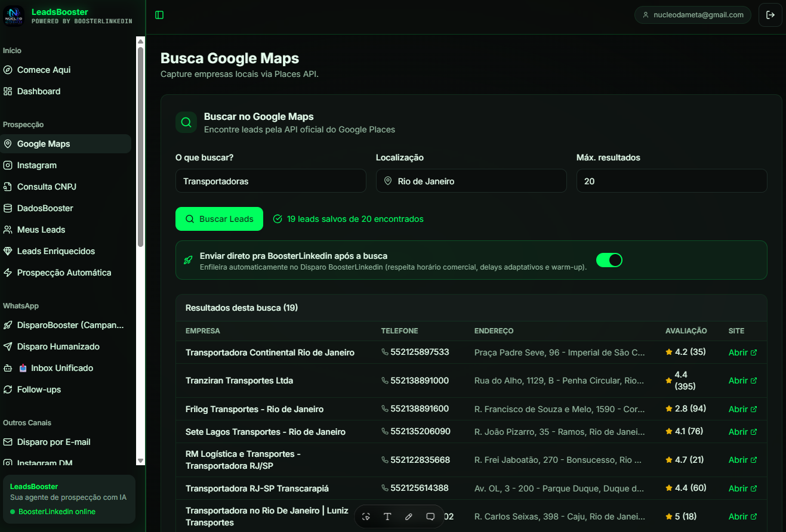The height and width of the screenshot is (532, 786).
Task: Click the Localização field showing Rio de Janeiro
Action: (471, 181)
